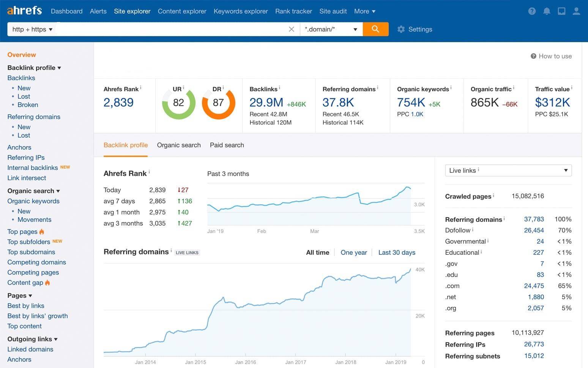This screenshot has height=368, width=588.
Task: Open the http + https protocol dropdown
Action: coord(32,29)
